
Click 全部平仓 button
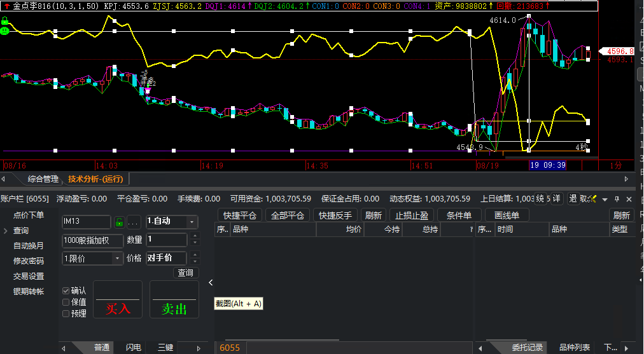(288, 215)
